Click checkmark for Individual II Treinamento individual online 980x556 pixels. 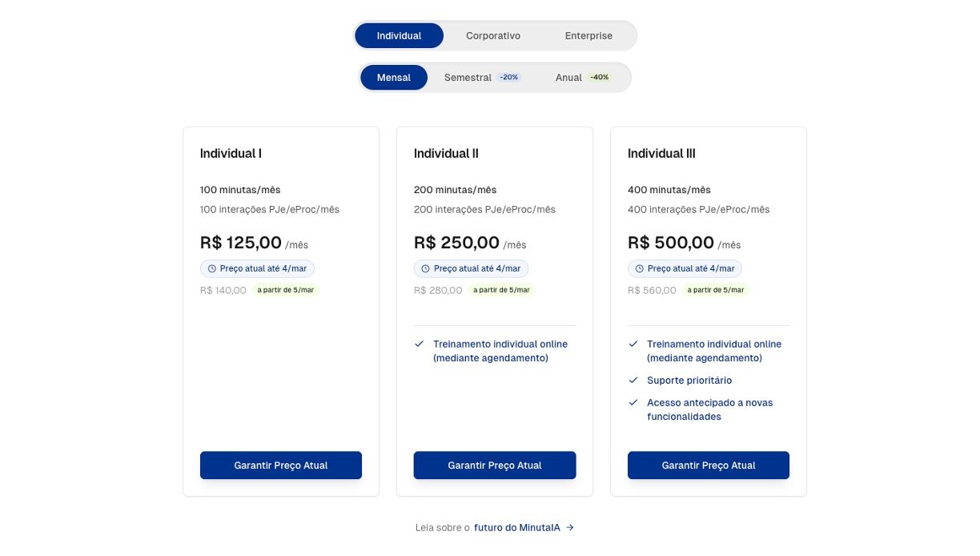tap(420, 344)
